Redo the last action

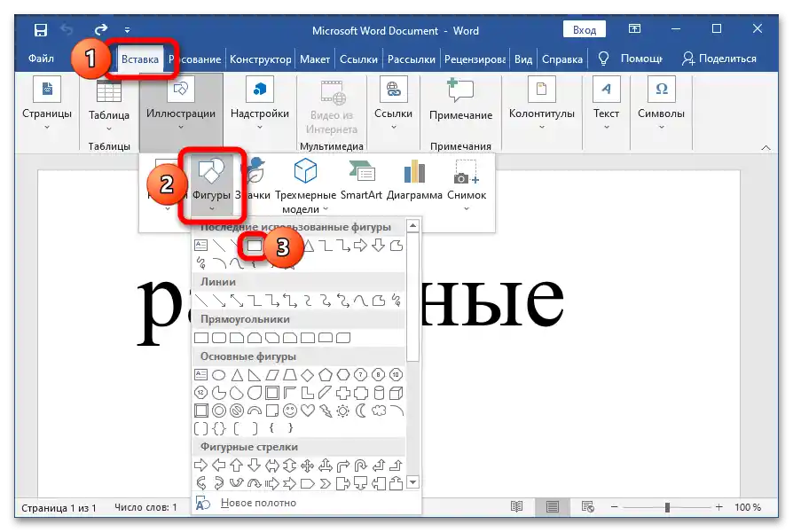[101, 29]
